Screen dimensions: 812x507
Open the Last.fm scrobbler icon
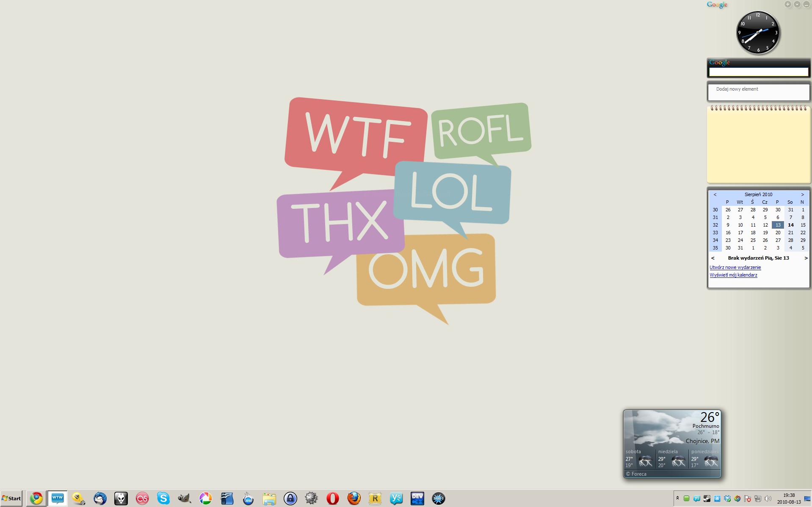(142, 499)
